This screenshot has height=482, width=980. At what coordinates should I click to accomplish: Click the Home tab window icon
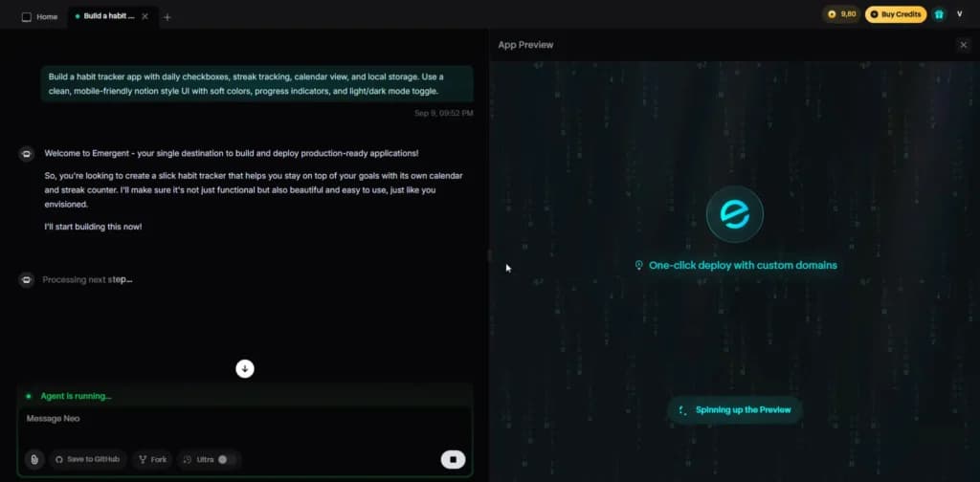pos(26,17)
